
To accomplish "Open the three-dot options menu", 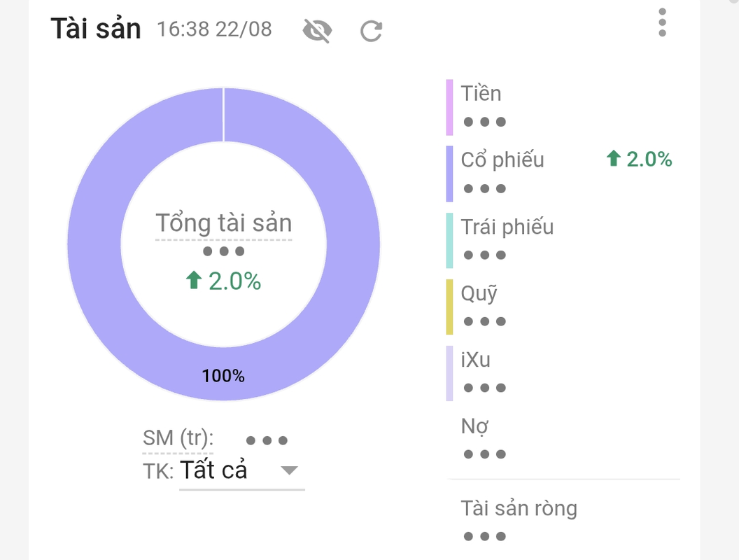I will pos(662,22).
